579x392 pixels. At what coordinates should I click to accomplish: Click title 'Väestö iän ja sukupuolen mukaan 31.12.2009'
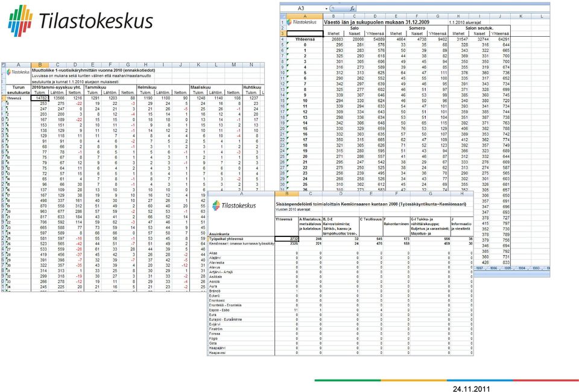pyautogui.click(x=376, y=22)
